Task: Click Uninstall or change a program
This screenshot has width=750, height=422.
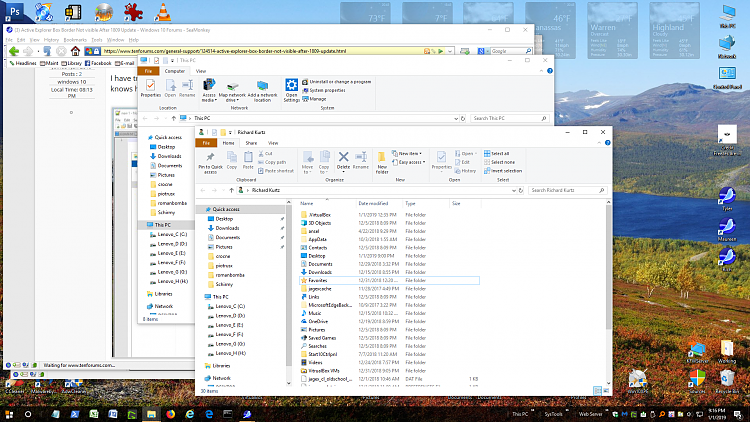Action: (336, 82)
